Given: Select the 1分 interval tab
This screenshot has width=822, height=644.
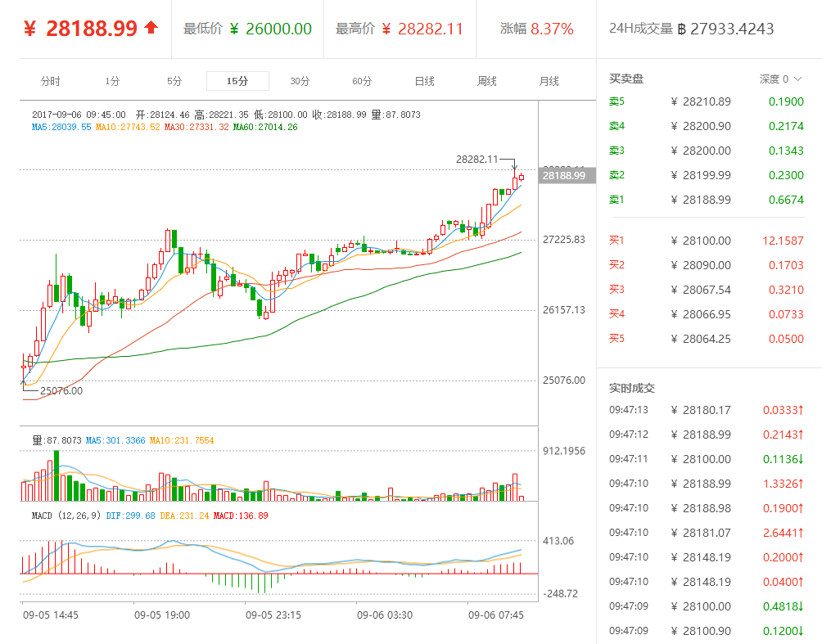Looking at the screenshot, I should point(112,81).
